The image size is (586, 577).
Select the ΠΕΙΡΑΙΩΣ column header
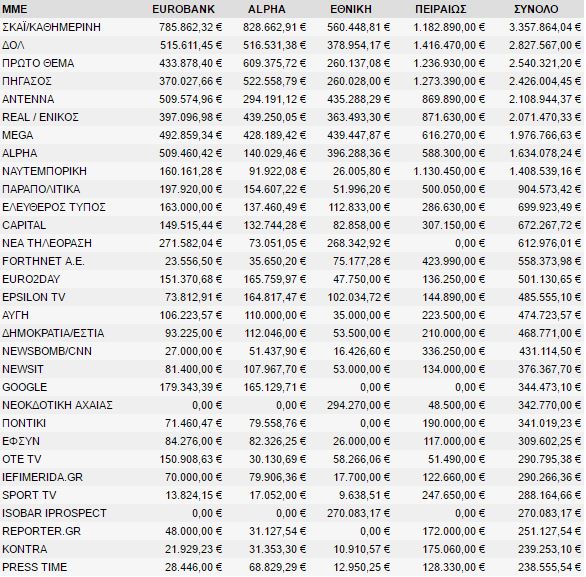[x=441, y=9]
